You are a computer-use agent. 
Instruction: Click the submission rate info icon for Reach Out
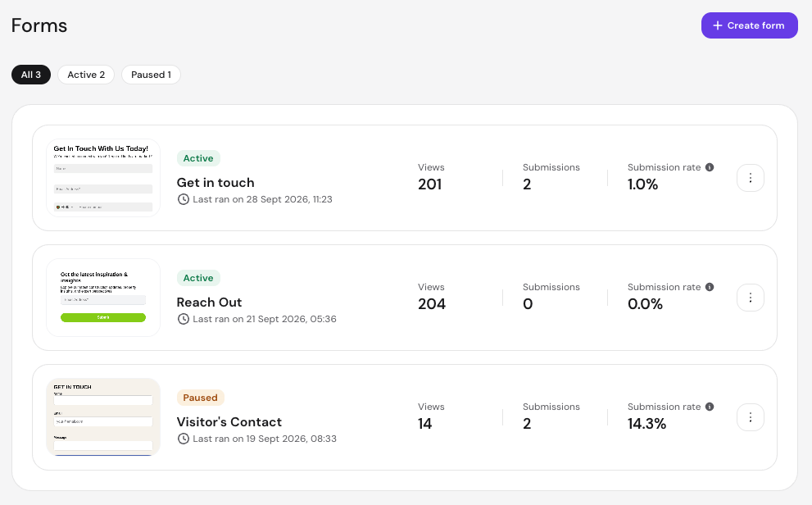pos(710,287)
